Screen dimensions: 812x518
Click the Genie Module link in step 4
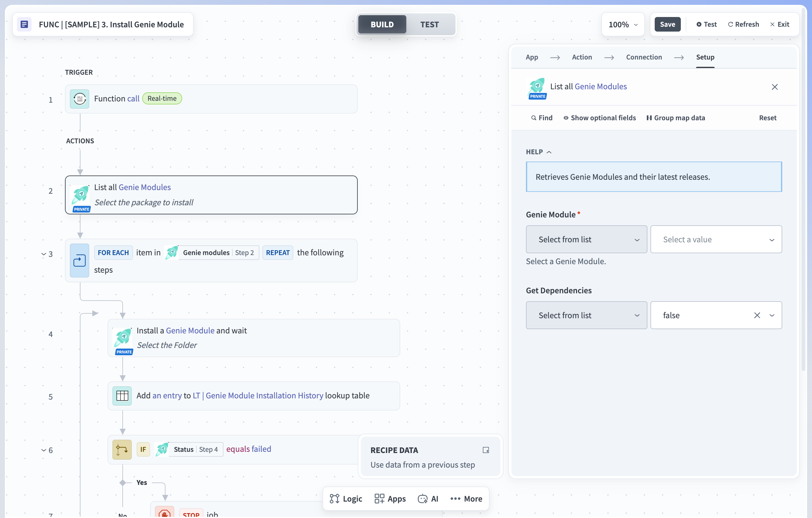point(190,330)
